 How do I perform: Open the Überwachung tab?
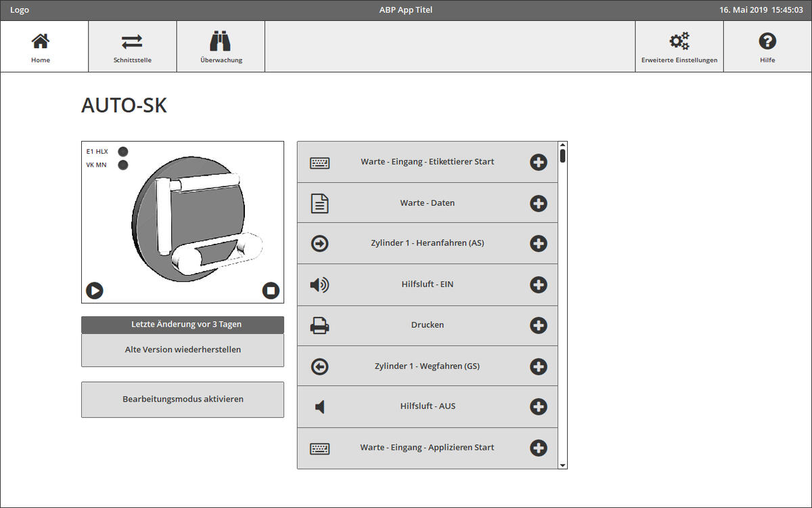pyautogui.click(x=221, y=47)
